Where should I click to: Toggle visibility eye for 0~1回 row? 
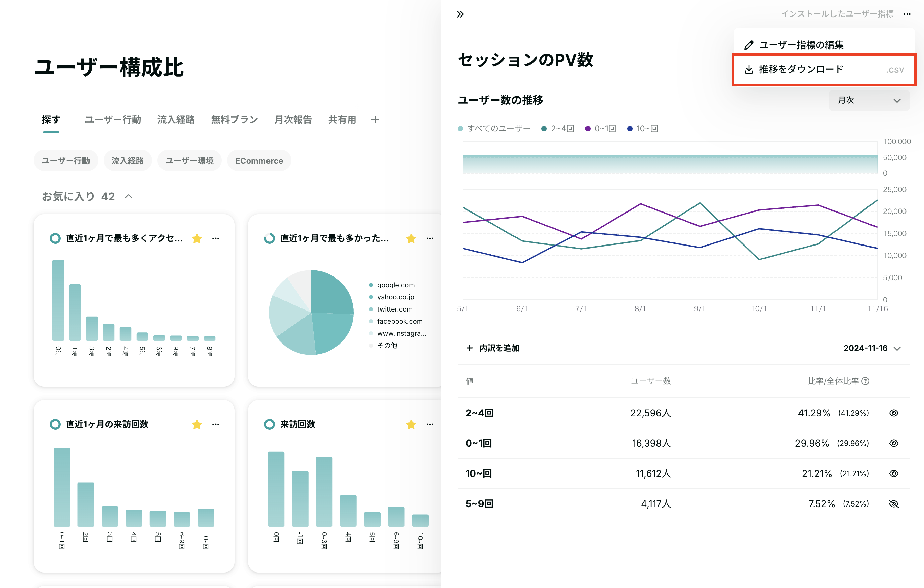pyautogui.click(x=894, y=443)
